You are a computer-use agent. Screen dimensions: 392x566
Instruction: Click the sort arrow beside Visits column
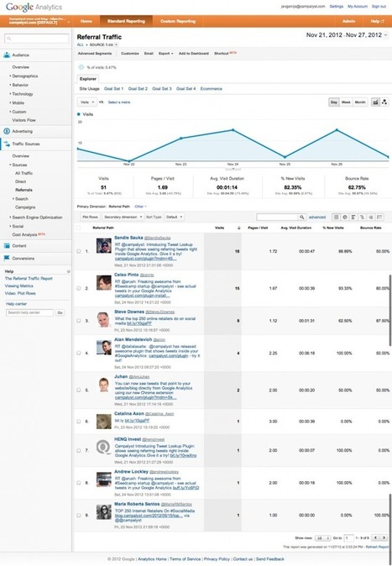[x=238, y=228]
